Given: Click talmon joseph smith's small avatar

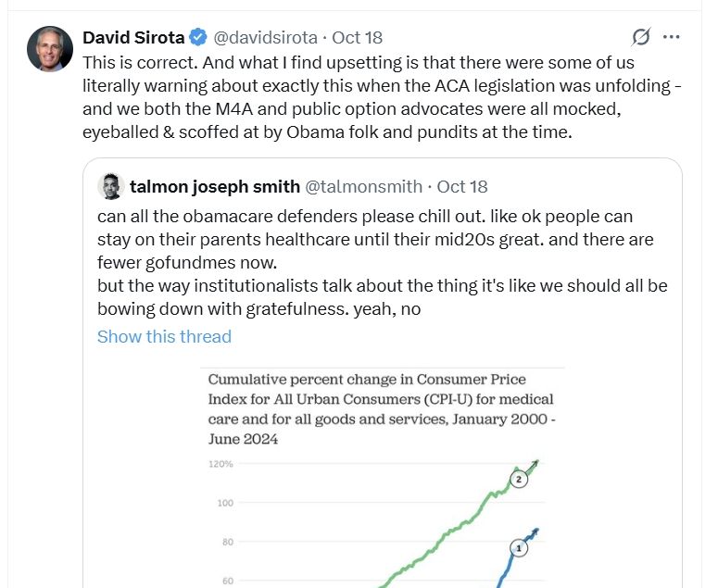Looking at the screenshot, I should click(110, 186).
